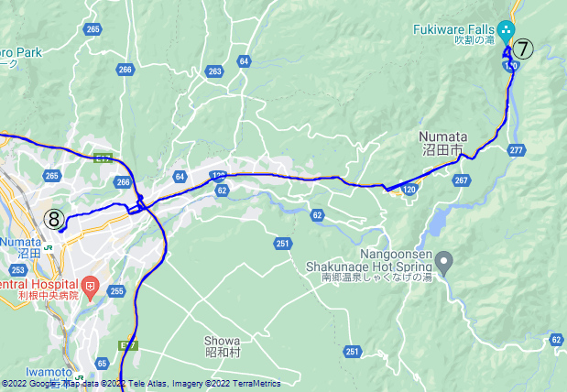Click the Numata city label
This screenshot has height=392, width=567.
[442, 143]
